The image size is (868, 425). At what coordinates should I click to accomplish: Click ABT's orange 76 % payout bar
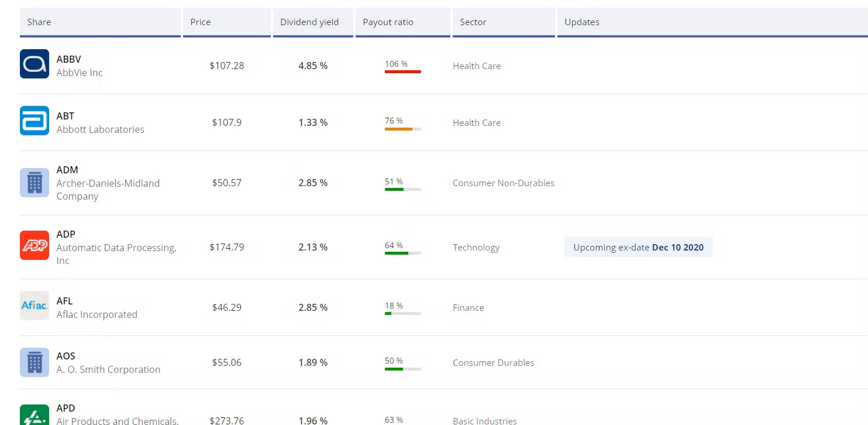403,129
